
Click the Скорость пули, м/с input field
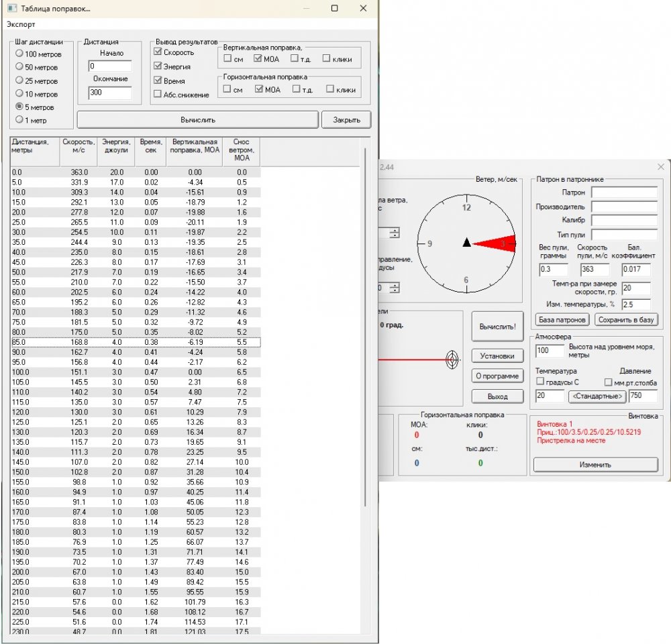click(x=595, y=269)
